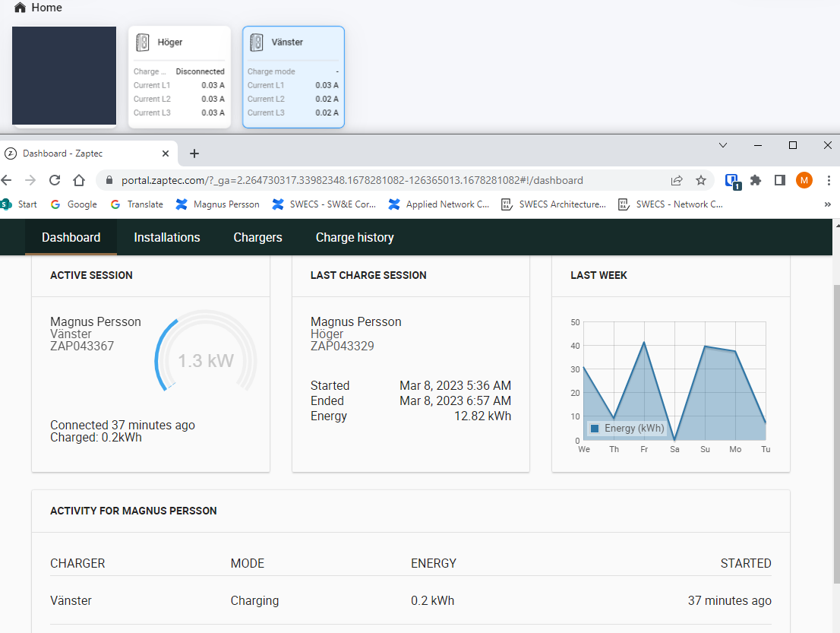The width and height of the screenshot is (840, 633).
Task: Click the browser home button
Action: coord(79,180)
